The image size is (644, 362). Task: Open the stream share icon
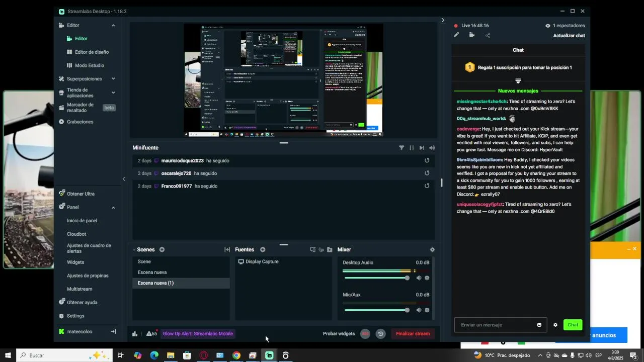click(x=488, y=35)
